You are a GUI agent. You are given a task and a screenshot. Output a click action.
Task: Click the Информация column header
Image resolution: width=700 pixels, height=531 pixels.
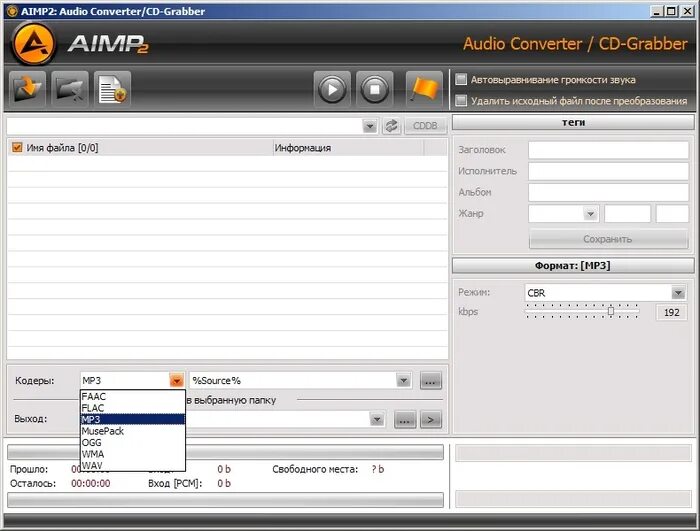(348, 148)
